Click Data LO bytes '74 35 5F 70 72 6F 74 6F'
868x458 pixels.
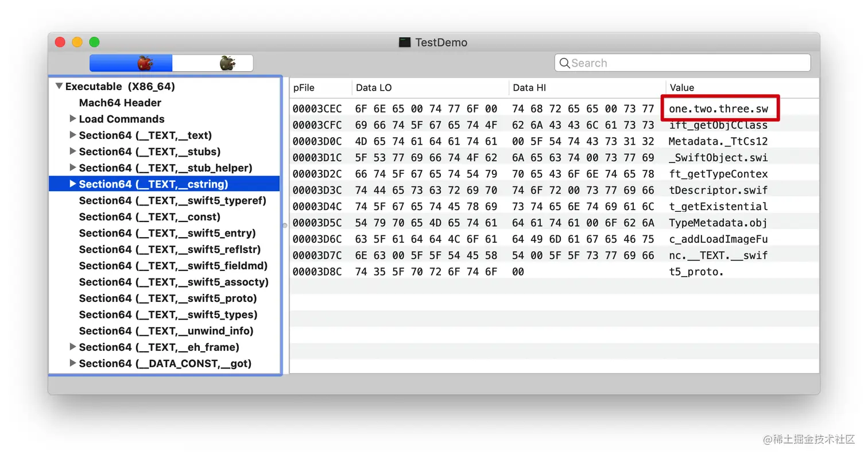point(427,271)
